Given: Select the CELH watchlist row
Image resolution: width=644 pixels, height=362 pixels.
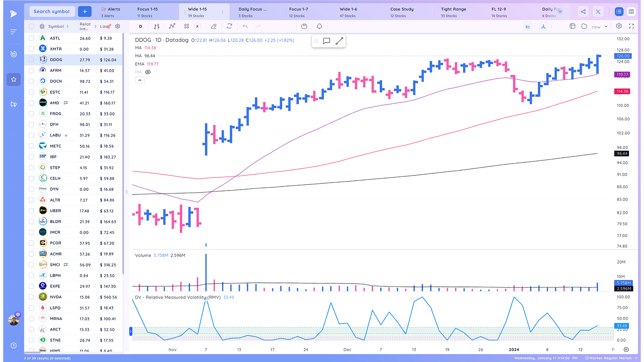Looking at the screenshot, I should point(74,179).
